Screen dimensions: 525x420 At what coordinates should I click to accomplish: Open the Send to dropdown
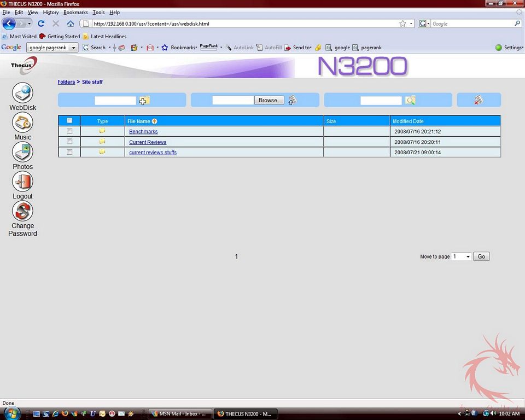(x=302, y=48)
